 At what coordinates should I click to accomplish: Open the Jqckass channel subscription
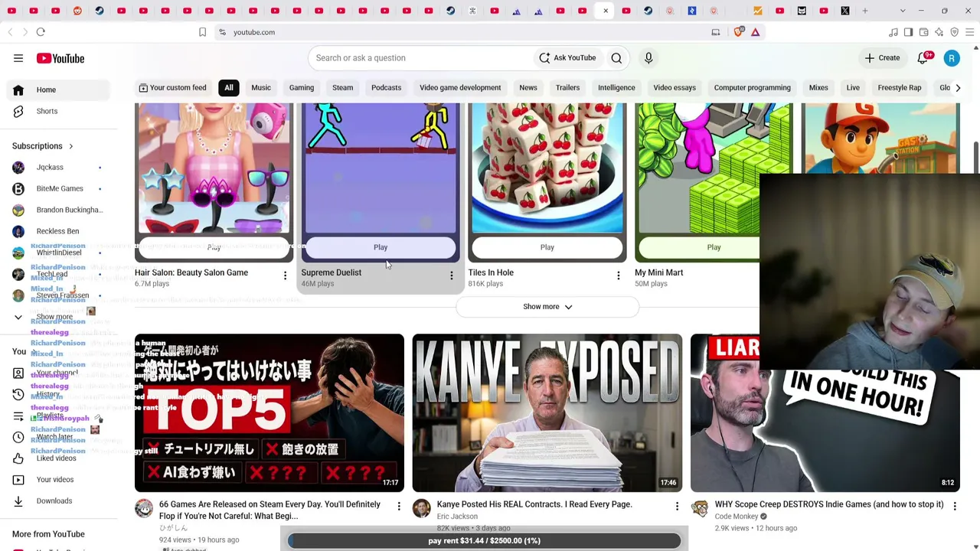point(60,167)
